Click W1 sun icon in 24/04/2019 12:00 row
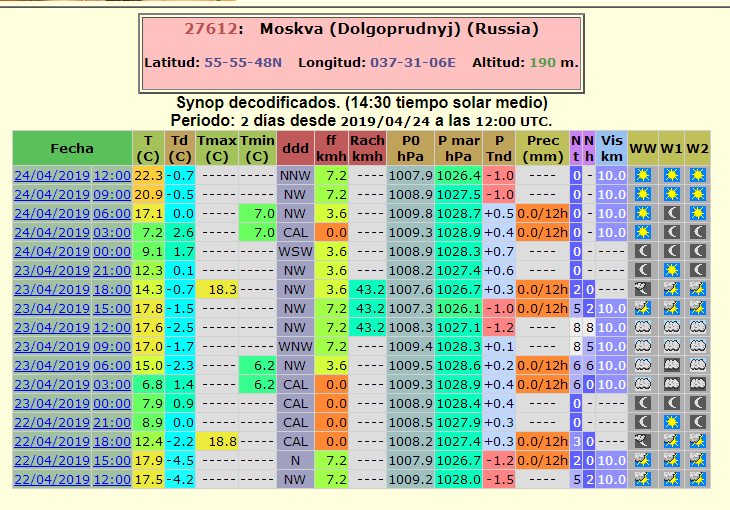The height and width of the screenshot is (510, 730). click(x=671, y=176)
